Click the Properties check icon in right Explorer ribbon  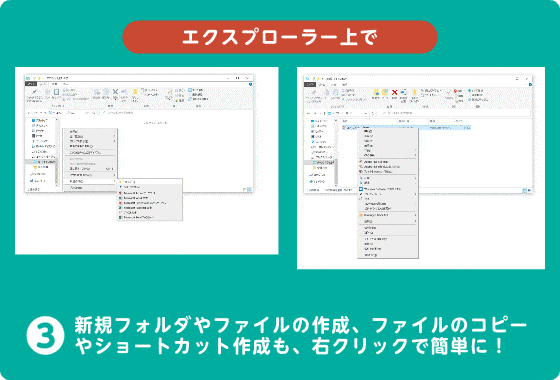click(449, 92)
